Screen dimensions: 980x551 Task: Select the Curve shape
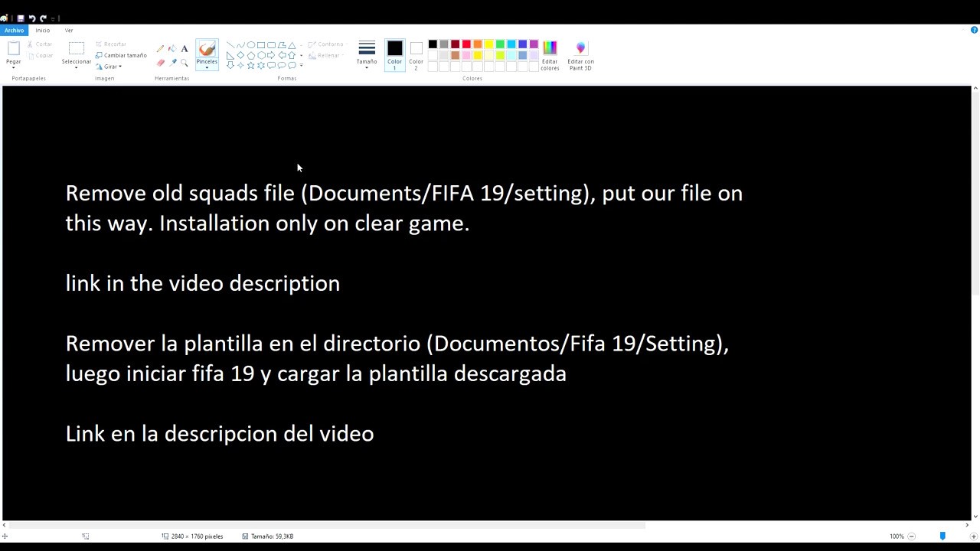click(240, 45)
